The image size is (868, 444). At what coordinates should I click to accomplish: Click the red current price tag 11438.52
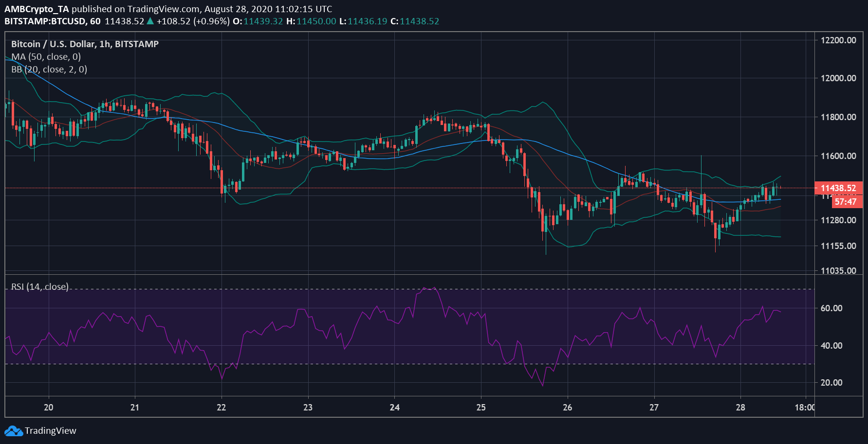[x=838, y=188]
